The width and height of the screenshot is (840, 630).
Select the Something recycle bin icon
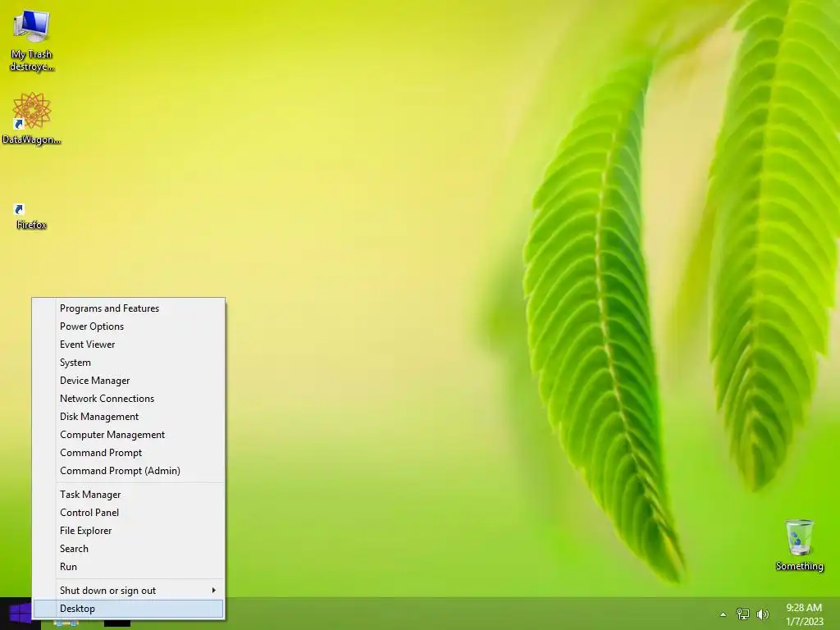[799, 546]
